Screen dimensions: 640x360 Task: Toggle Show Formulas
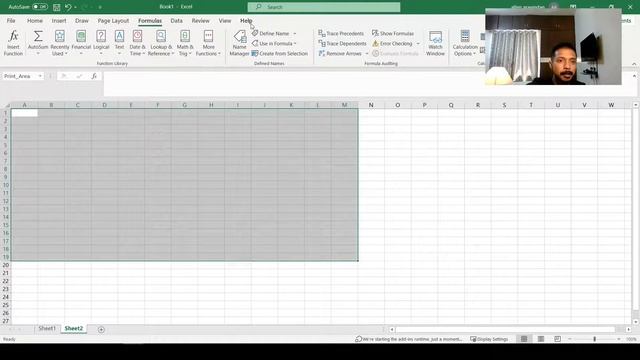tap(393, 33)
